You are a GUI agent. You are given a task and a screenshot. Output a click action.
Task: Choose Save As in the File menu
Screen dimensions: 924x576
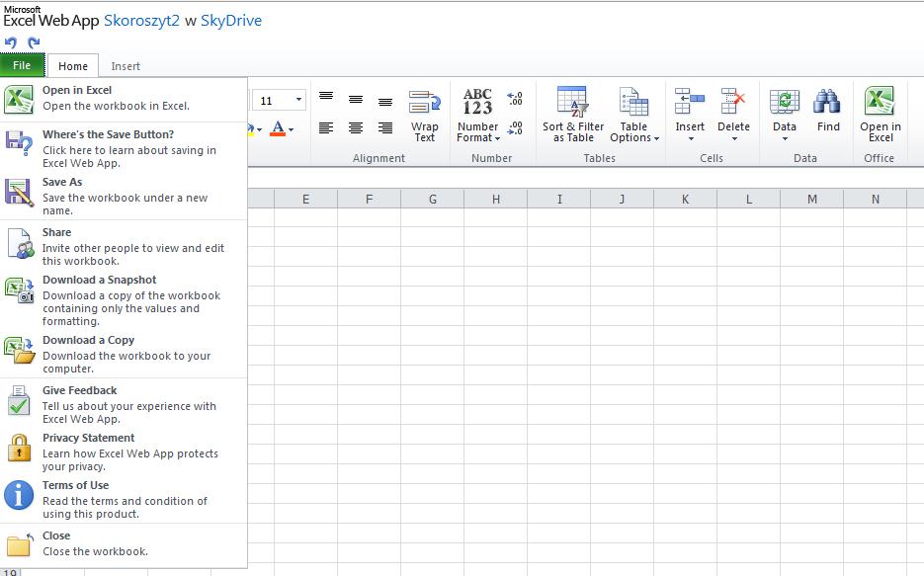(124, 196)
